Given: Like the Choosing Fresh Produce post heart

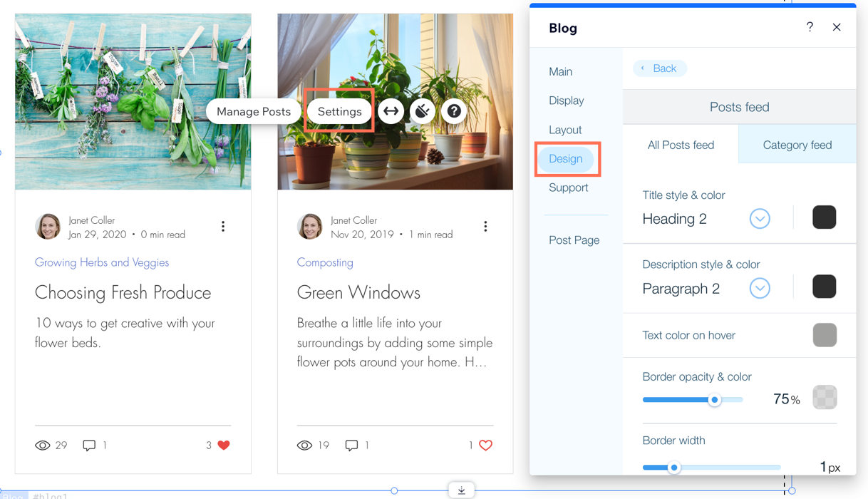Looking at the screenshot, I should [x=224, y=446].
